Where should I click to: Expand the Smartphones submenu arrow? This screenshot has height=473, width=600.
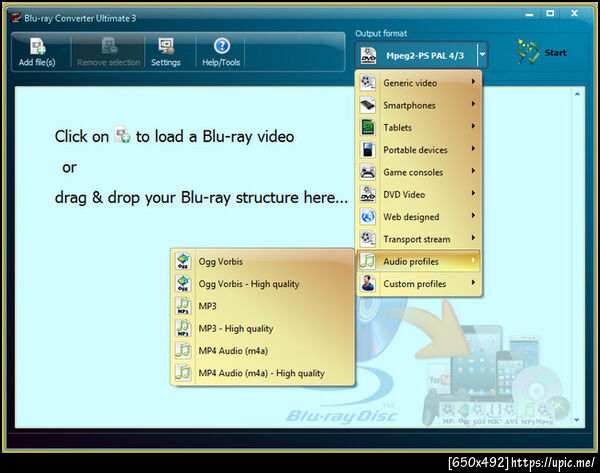473,104
